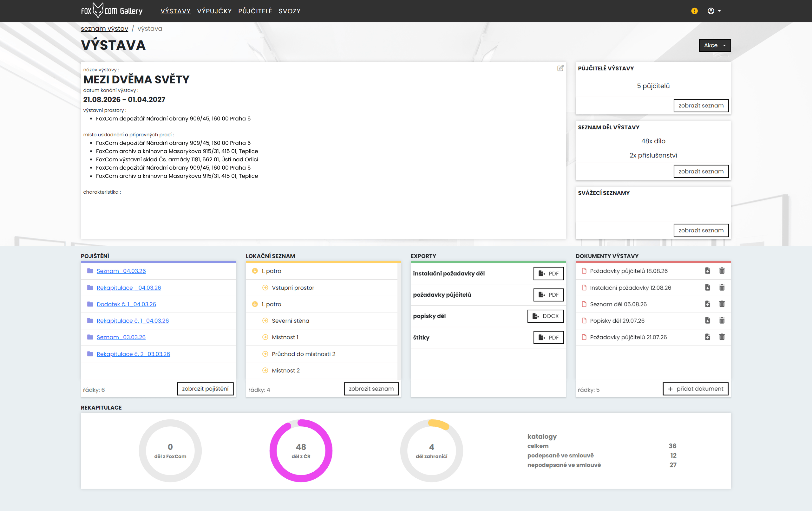Select Průchod do místnosti 2 item
This screenshot has height=511, width=812.
(x=304, y=354)
